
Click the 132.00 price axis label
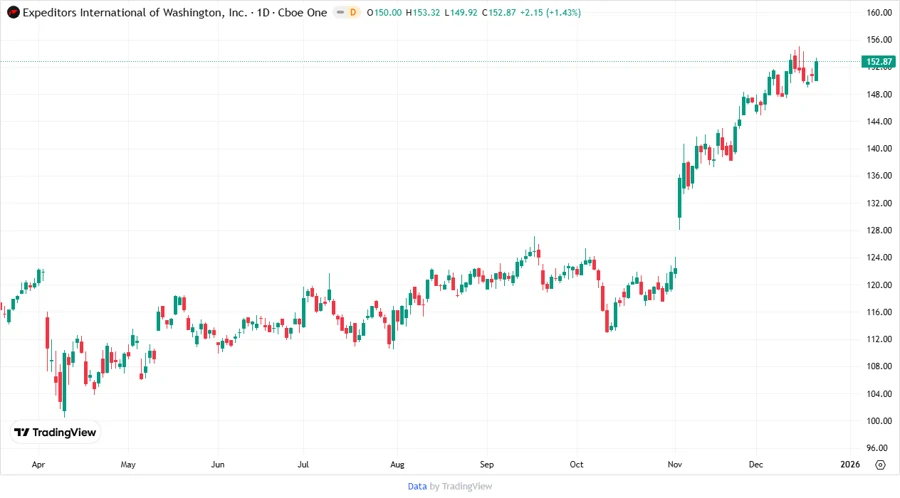tap(879, 203)
